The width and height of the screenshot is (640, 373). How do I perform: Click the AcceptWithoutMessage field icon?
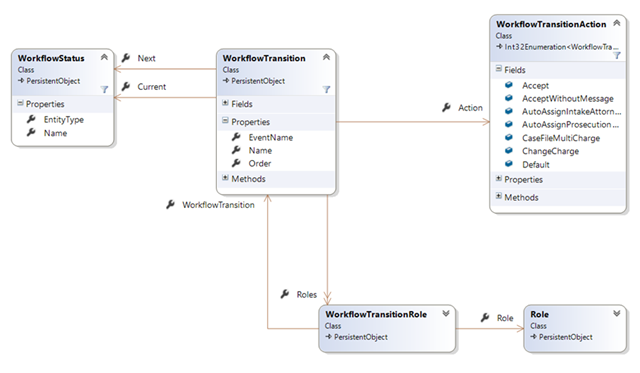509,98
